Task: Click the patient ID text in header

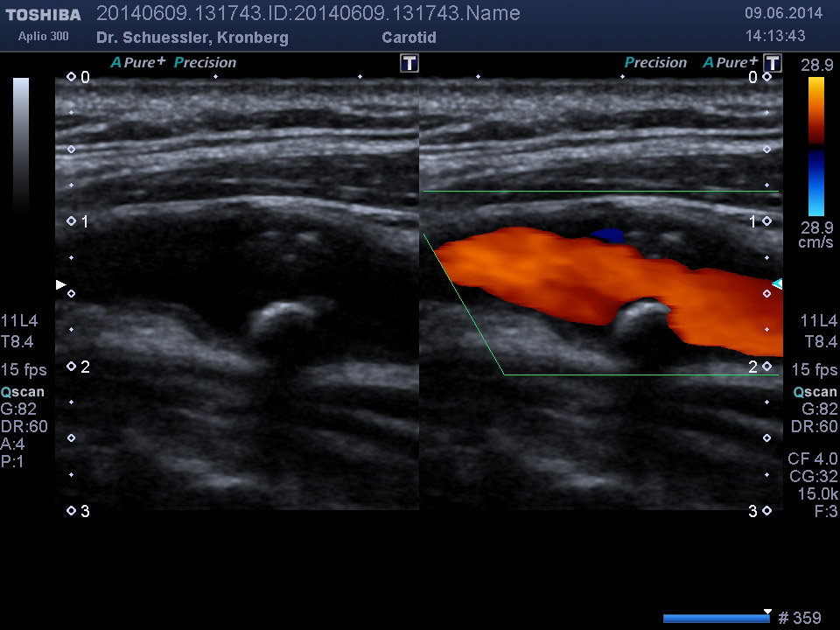Action: (308, 13)
